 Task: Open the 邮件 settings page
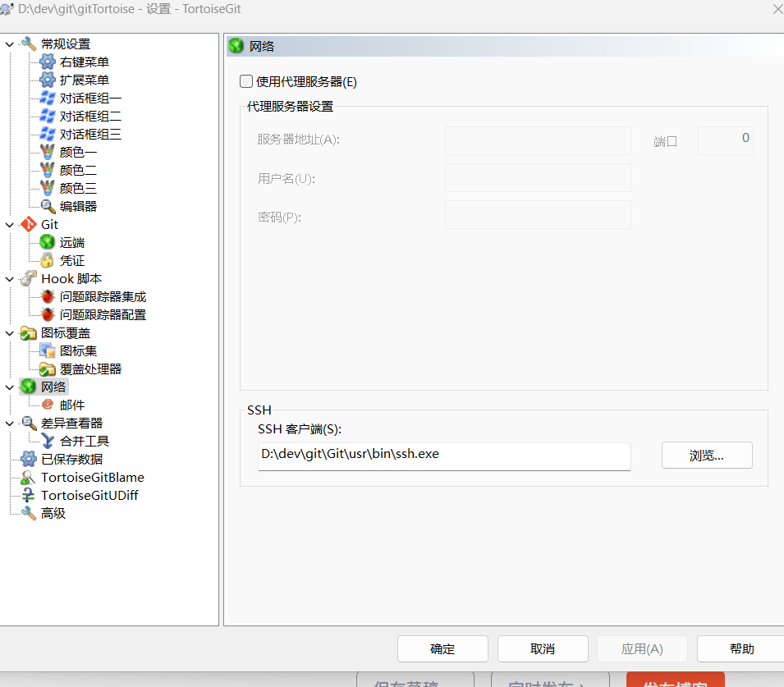72,405
